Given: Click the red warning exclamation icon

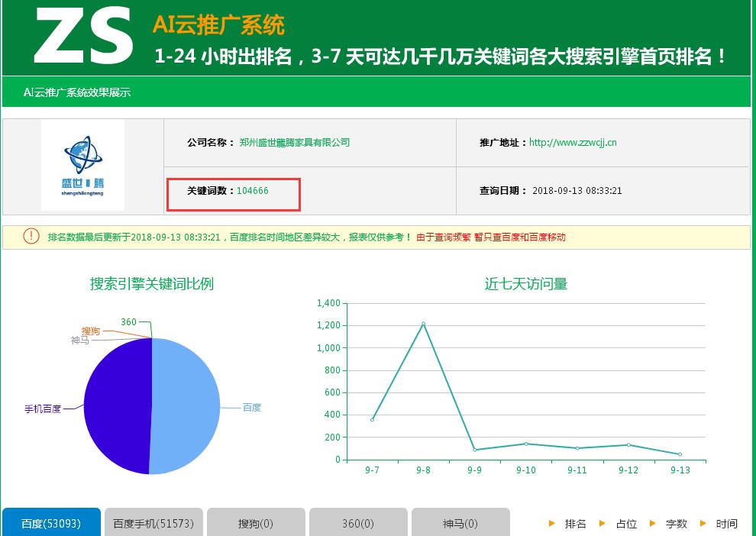Looking at the screenshot, I should tap(31, 236).
